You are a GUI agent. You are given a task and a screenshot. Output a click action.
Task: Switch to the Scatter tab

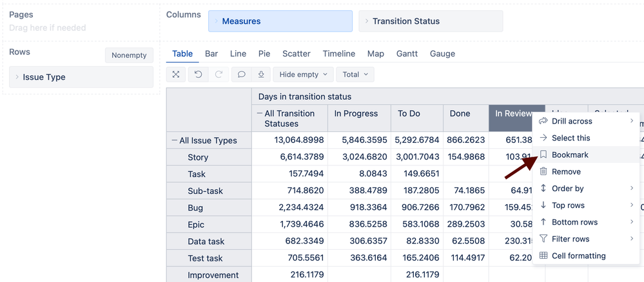click(297, 54)
